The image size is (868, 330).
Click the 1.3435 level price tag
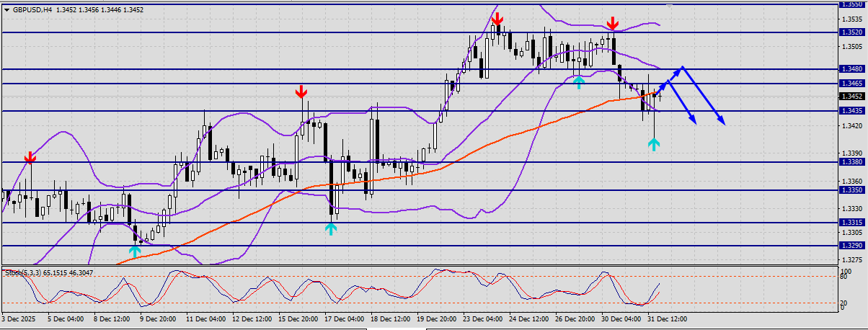click(851, 111)
